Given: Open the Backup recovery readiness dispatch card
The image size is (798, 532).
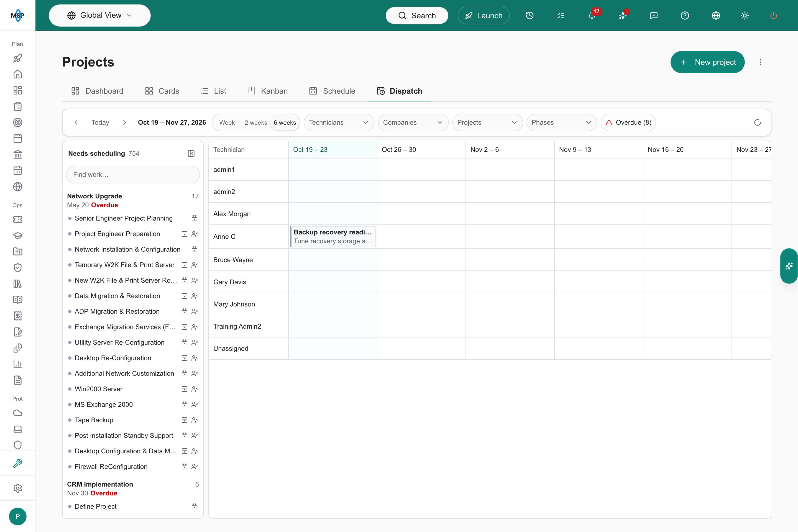Looking at the screenshot, I should pos(333,236).
